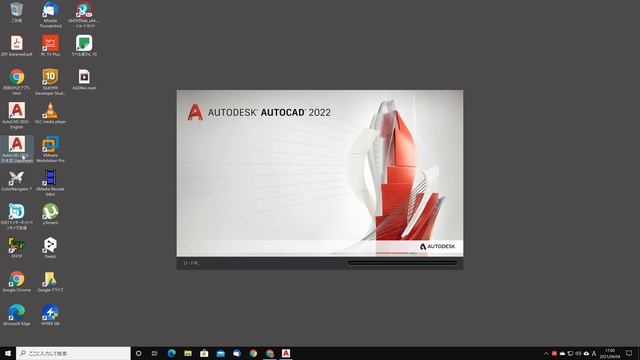Select the uTorrent desktop shortcut

(x=50, y=214)
